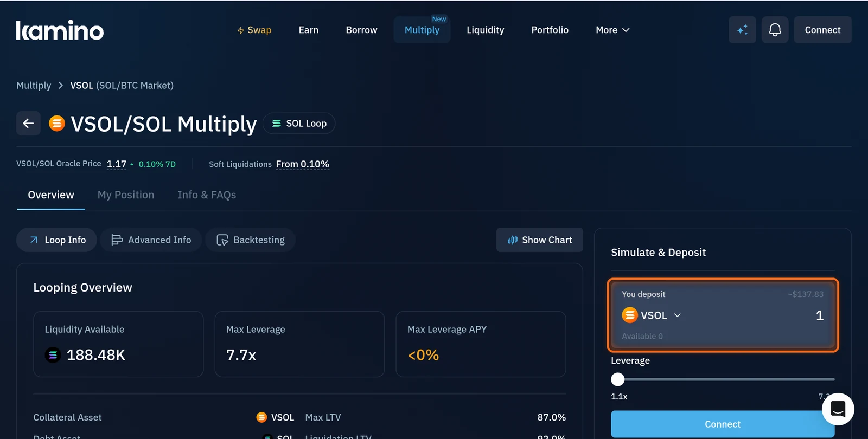Click the '0.10% 7D' change text
The height and width of the screenshot is (439, 868).
tap(157, 164)
